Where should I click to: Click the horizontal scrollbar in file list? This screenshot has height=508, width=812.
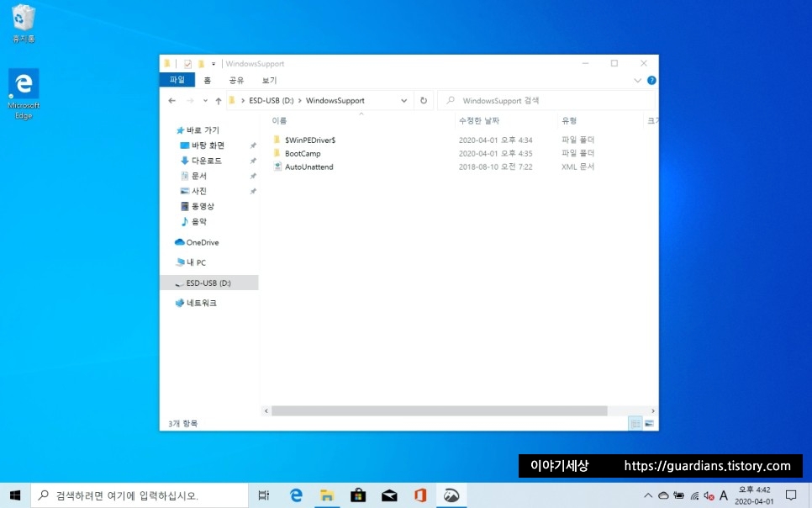pyautogui.click(x=439, y=410)
